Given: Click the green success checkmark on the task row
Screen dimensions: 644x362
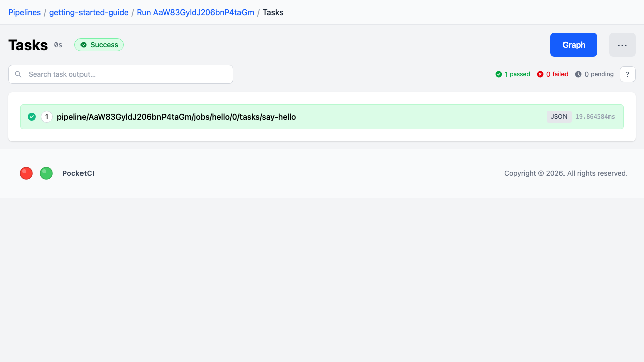Looking at the screenshot, I should [x=31, y=116].
